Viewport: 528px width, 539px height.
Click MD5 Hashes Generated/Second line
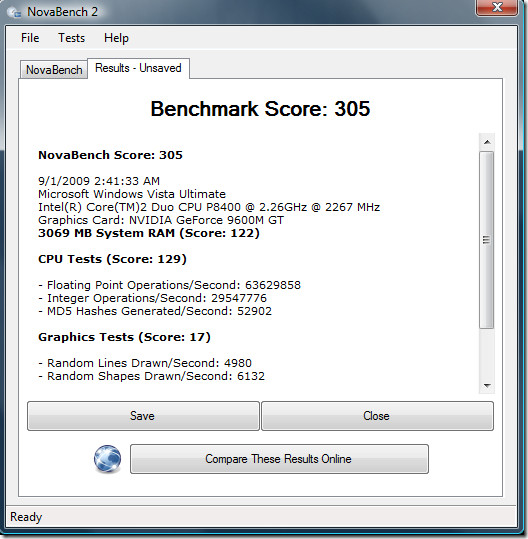pos(155,311)
